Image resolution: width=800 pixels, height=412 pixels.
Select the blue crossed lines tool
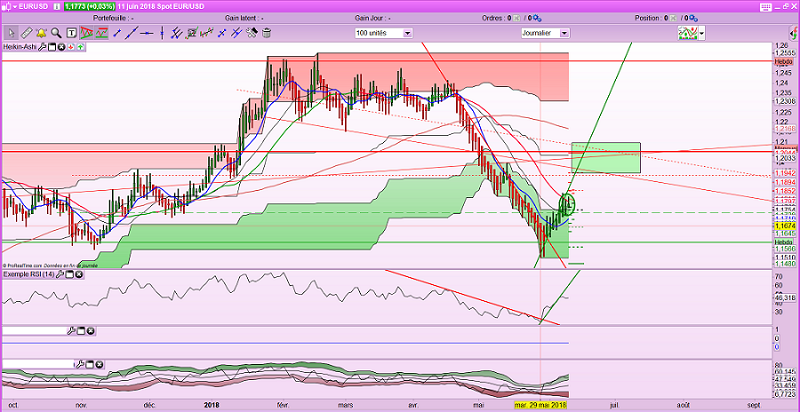236,33
